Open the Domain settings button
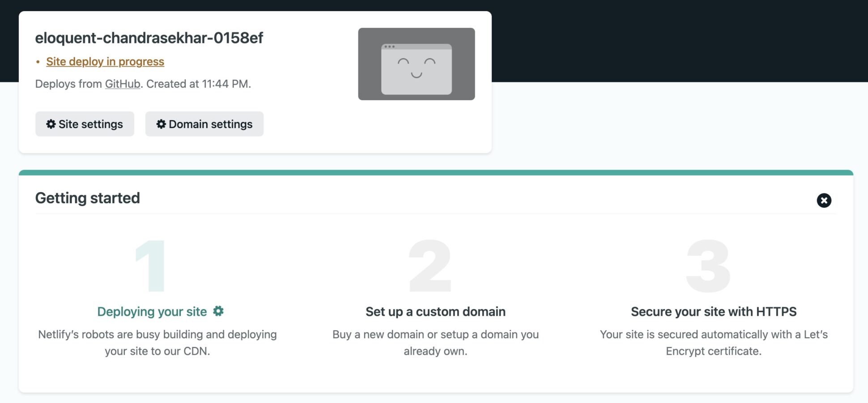Viewport: 868px width, 403px height. [204, 124]
